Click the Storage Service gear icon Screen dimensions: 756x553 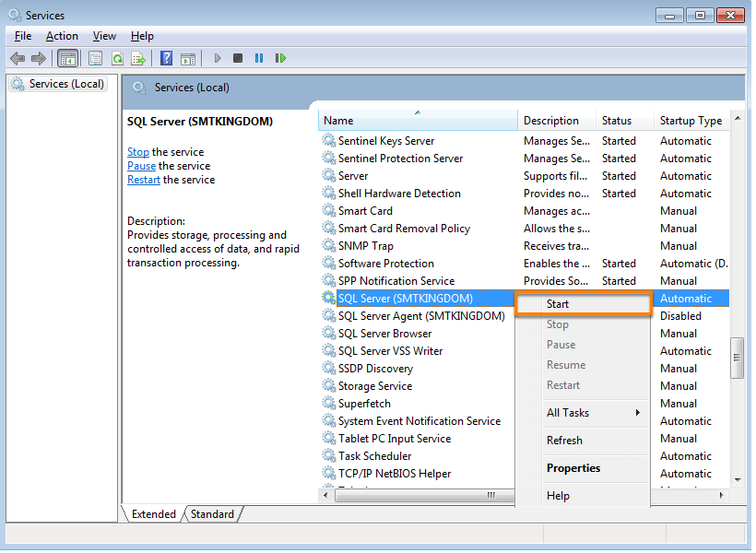click(x=330, y=387)
